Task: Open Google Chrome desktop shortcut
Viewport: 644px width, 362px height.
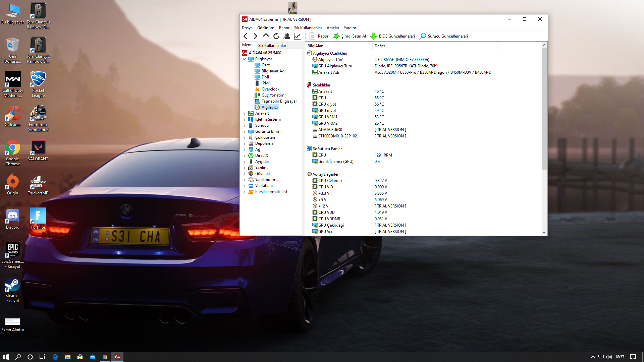Action: pos(12,153)
